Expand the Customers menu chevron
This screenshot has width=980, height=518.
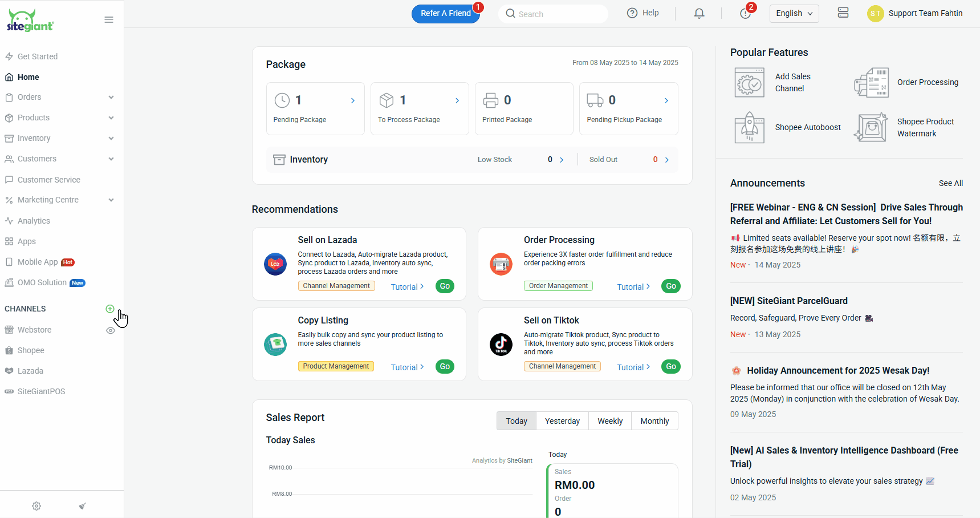[111, 159]
